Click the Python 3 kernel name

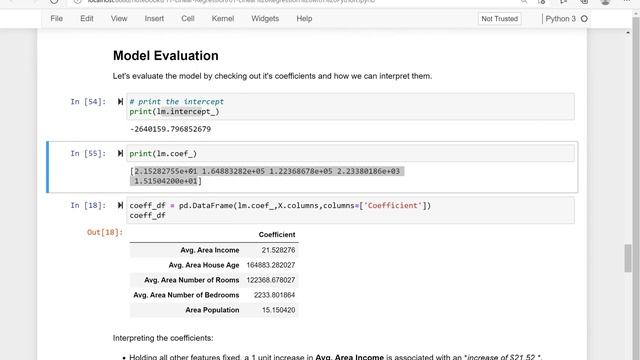(560, 19)
